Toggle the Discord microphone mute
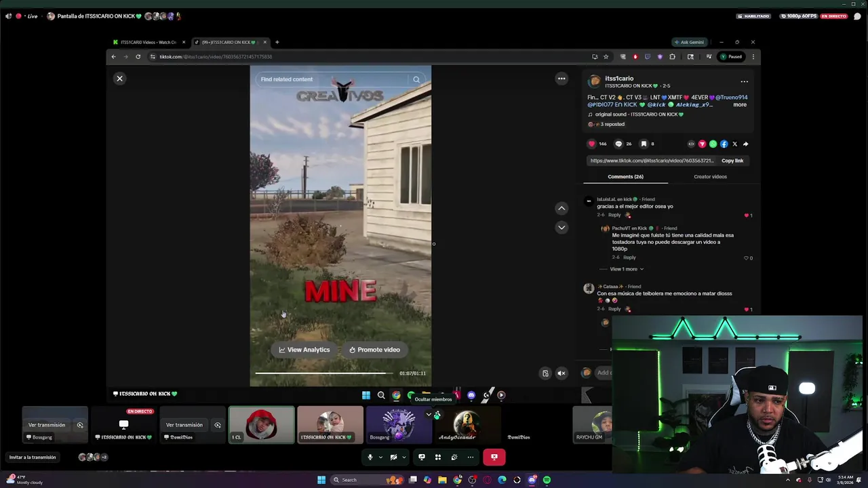Screen dimensions: 868x488 point(370,457)
